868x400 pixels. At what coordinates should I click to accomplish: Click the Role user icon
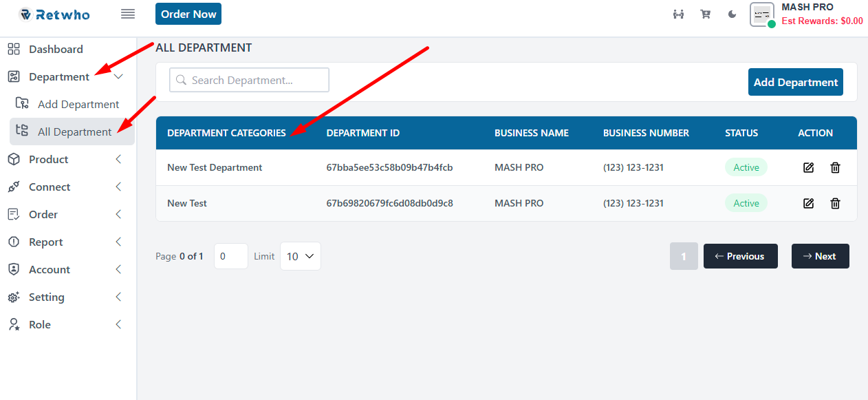click(14, 324)
